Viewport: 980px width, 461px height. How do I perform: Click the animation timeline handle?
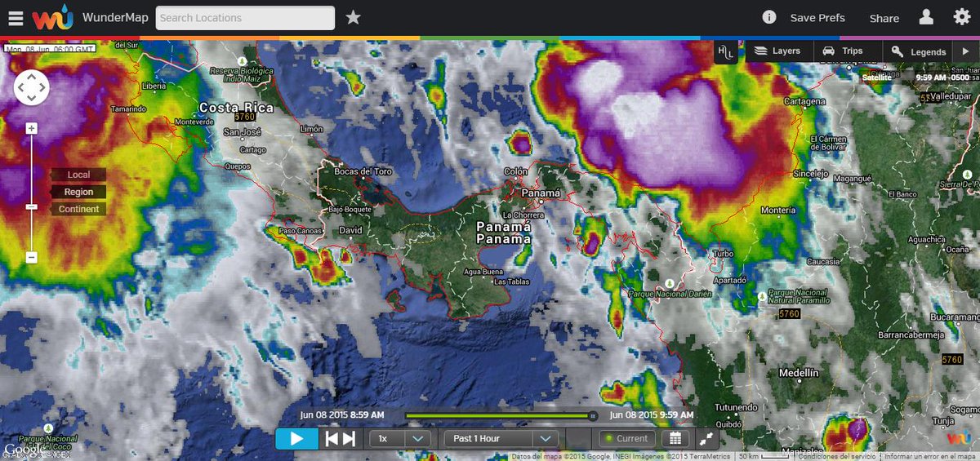click(x=593, y=415)
